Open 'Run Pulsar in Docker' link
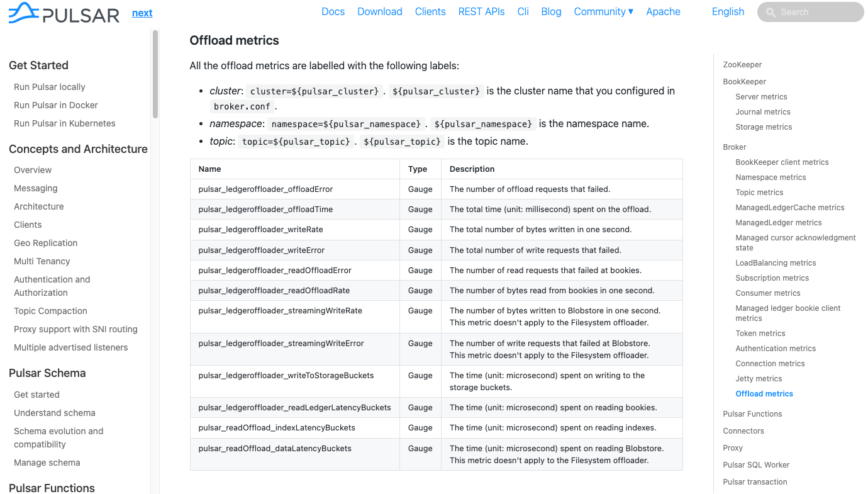The height and width of the screenshot is (494, 868). [x=56, y=105]
